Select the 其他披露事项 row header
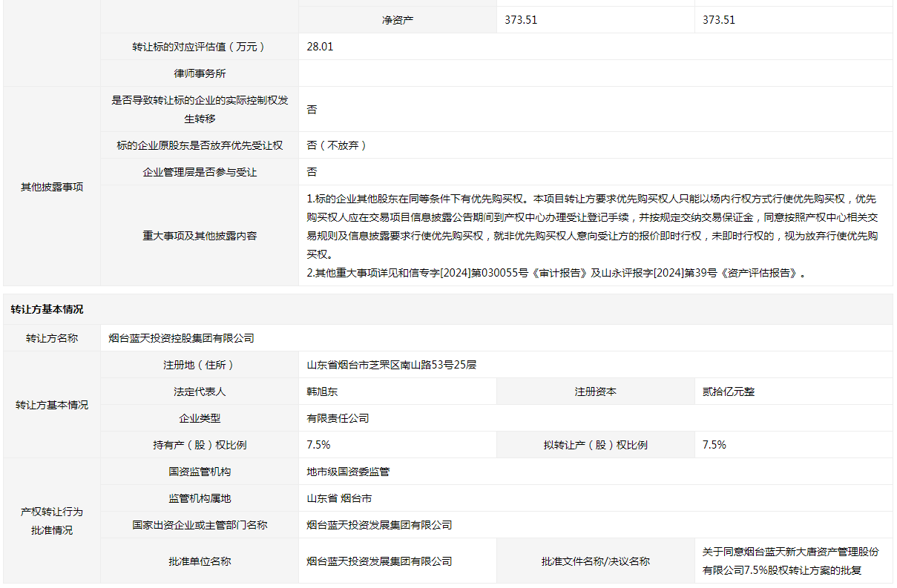The width and height of the screenshot is (897, 588). (52, 187)
